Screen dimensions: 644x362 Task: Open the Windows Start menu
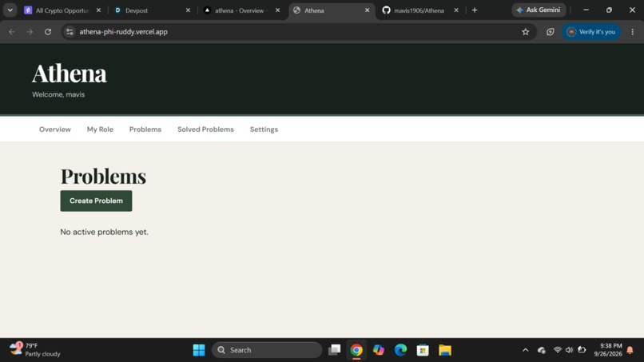click(199, 350)
